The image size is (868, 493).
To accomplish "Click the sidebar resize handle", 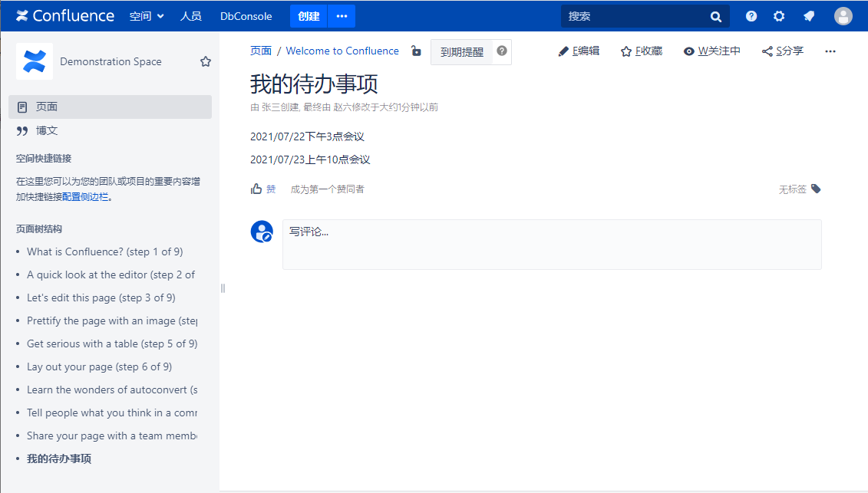I will 223,288.
